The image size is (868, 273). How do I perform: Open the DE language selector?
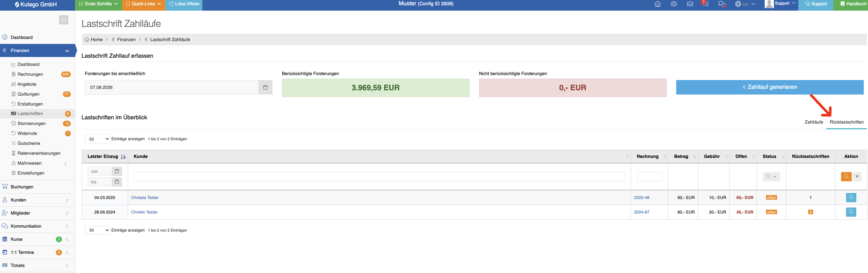[745, 4]
